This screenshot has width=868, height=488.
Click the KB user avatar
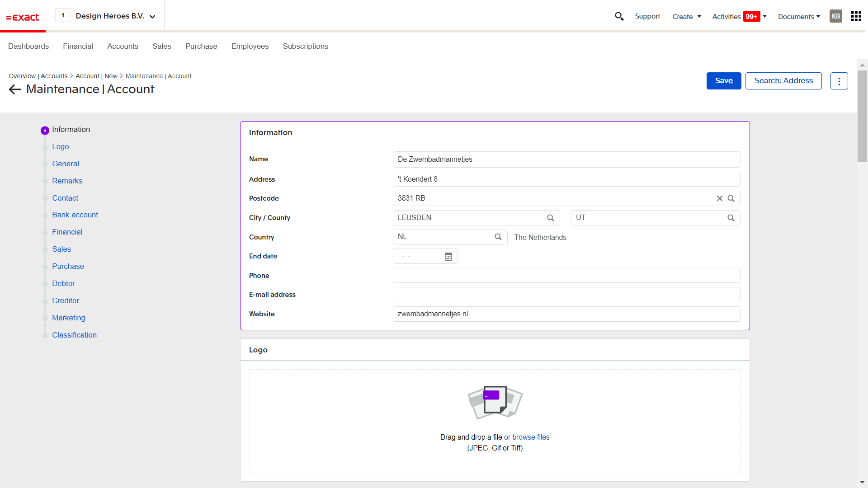[x=835, y=16]
